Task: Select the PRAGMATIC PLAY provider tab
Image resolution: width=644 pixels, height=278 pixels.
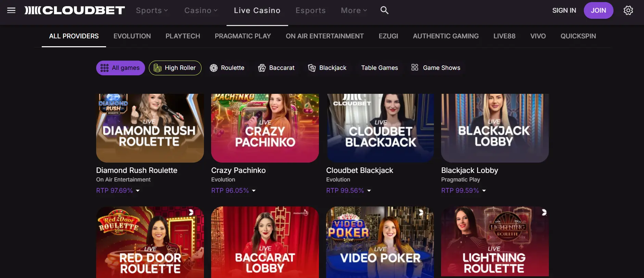Action: pyautogui.click(x=243, y=36)
